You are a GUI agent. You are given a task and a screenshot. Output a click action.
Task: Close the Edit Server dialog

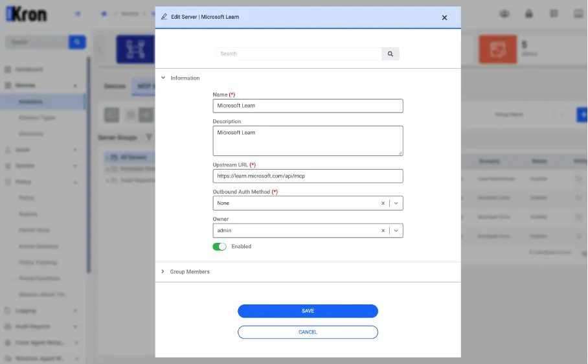click(x=444, y=17)
